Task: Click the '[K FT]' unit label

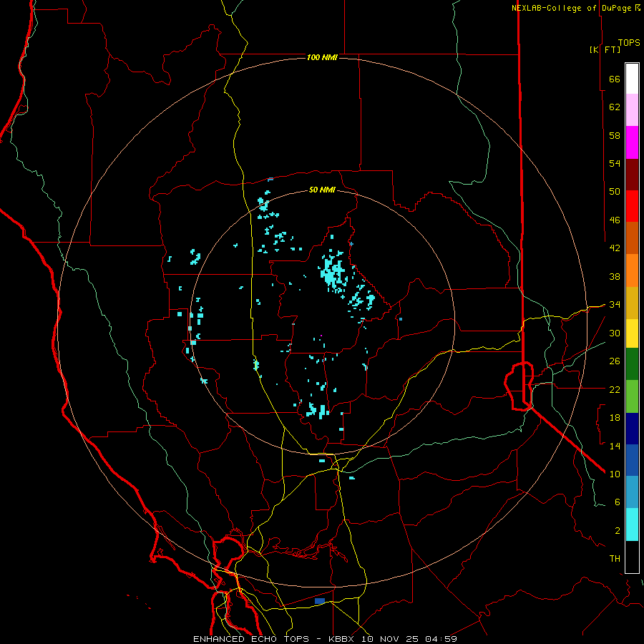Action: click(605, 49)
